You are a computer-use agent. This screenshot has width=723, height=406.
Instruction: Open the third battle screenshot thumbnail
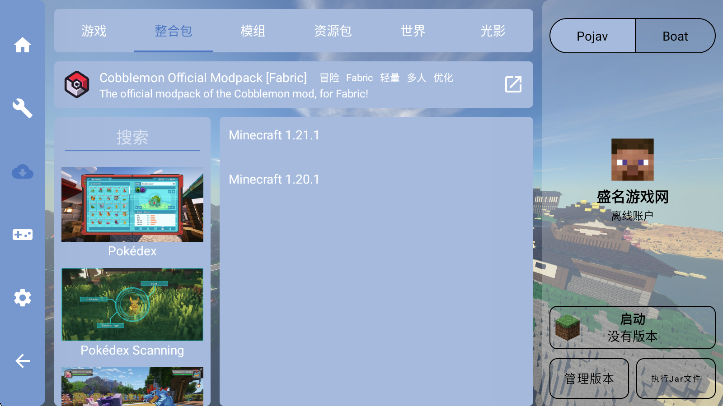132,386
